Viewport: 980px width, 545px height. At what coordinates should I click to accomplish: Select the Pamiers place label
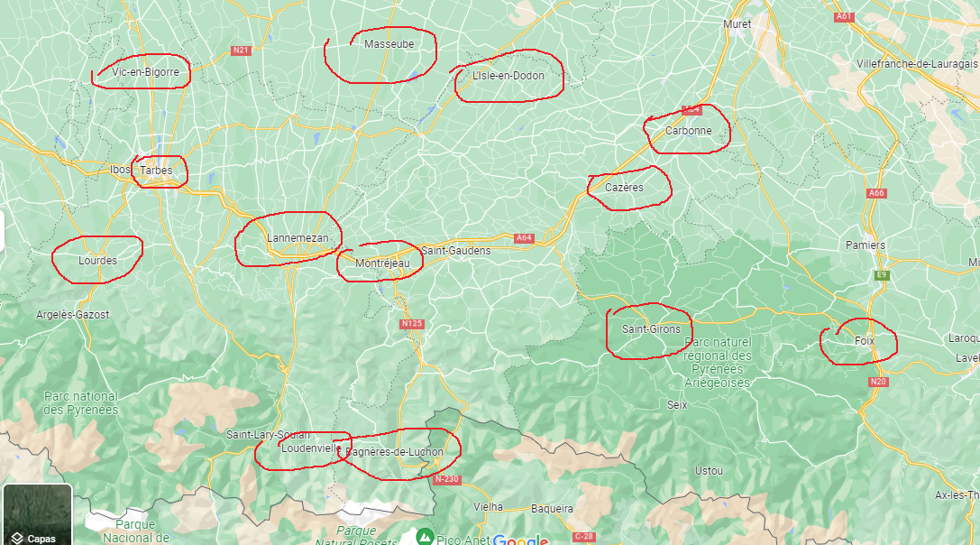(865, 245)
